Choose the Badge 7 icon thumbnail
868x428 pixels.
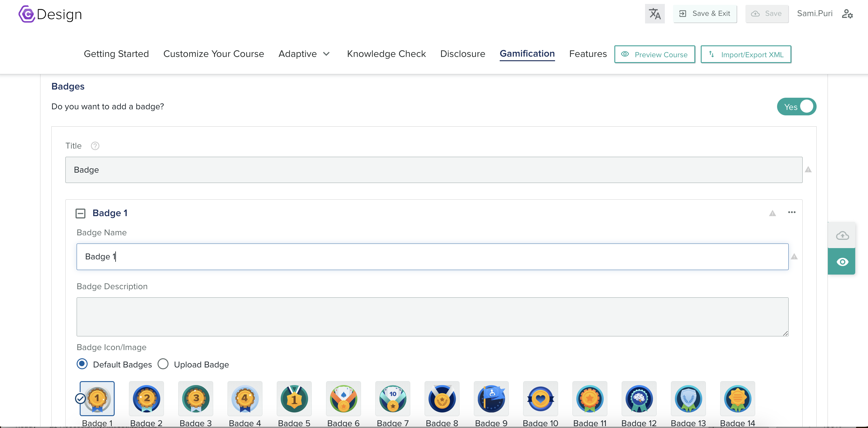pos(393,399)
